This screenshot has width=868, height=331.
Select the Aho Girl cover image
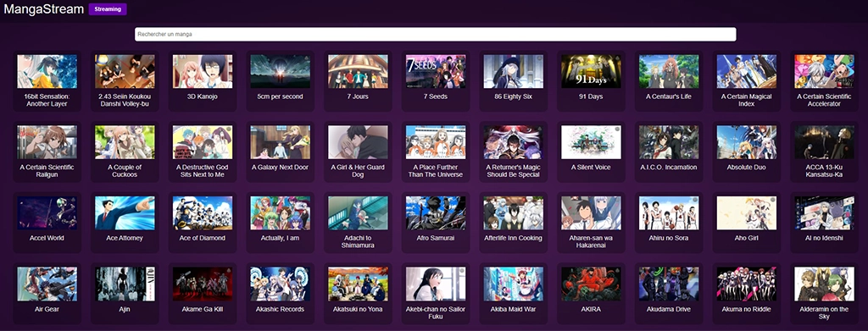point(746,212)
